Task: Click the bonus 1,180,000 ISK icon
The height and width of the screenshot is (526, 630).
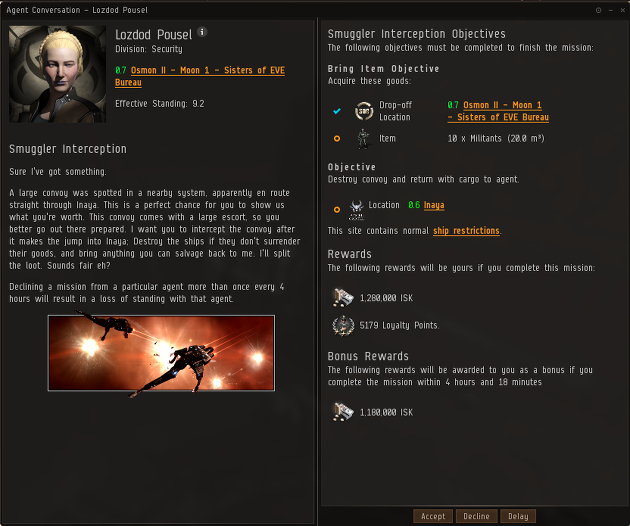Action: pos(343,412)
